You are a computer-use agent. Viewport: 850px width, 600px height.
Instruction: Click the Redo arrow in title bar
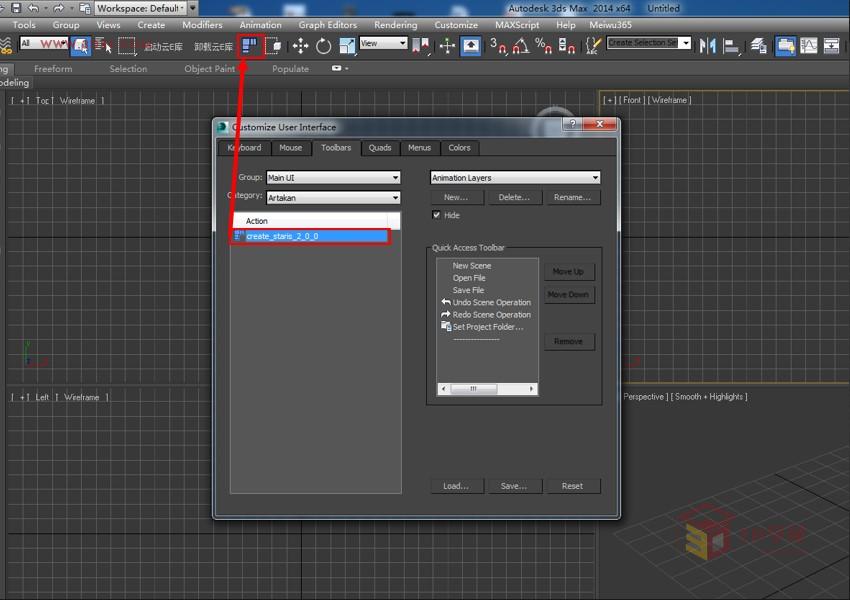58,8
